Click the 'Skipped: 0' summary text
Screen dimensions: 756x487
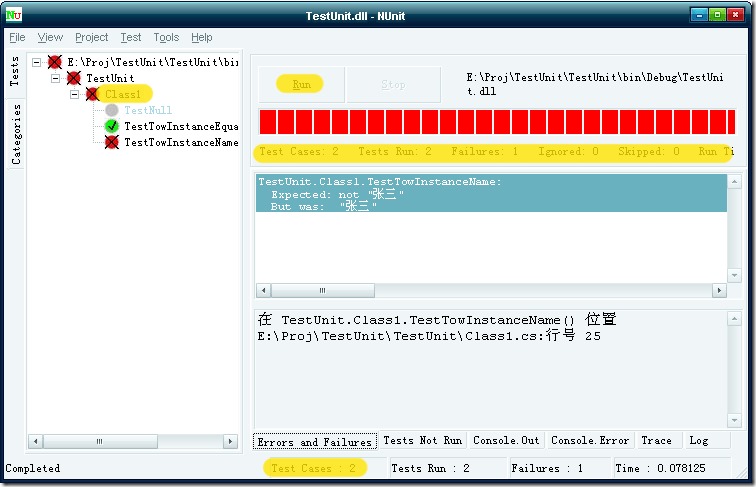point(649,151)
